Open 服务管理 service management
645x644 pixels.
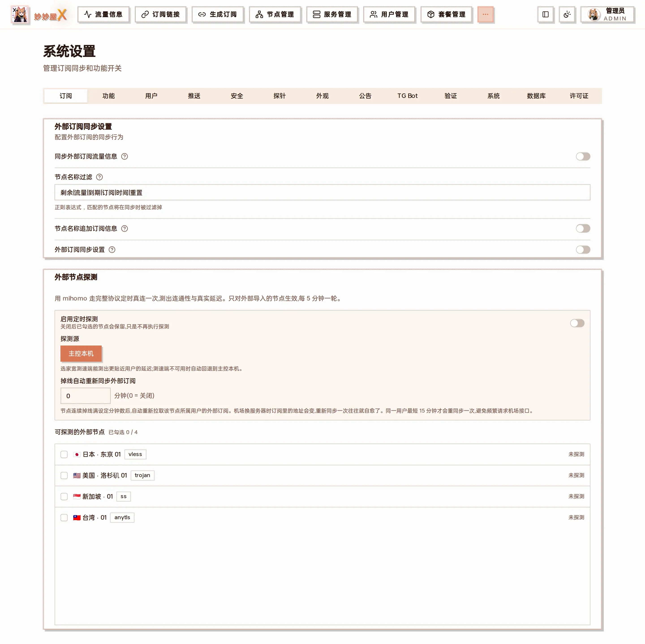coord(332,14)
